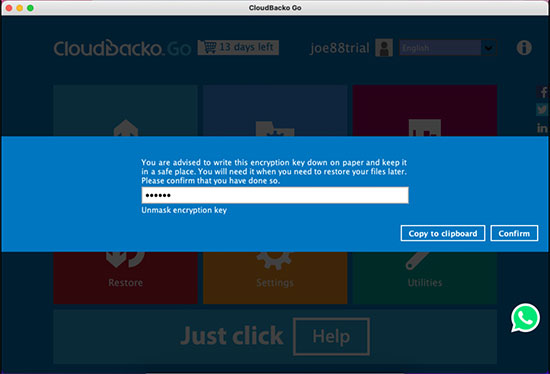
Task: Click the Confirm button
Action: pyautogui.click(x=514, y=233)
